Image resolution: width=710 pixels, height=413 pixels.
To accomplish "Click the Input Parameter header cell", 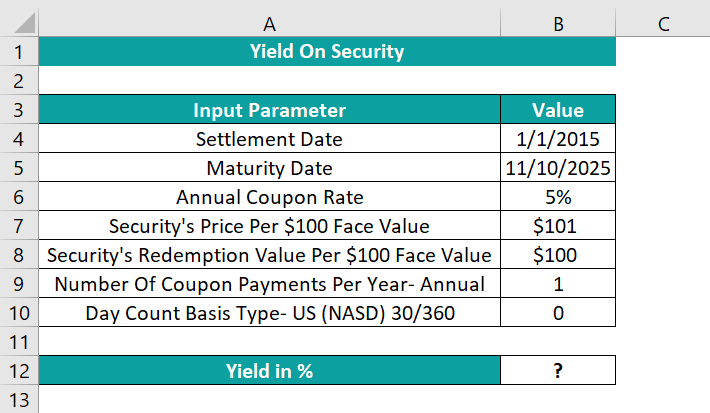I will click(x=270, y=110).
